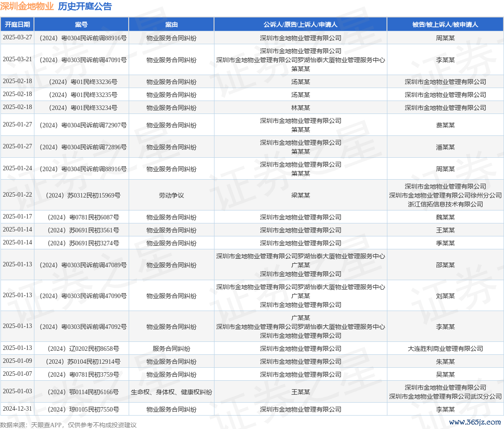Click the data source note 数据来源：天眼查APP
The height and width of the screenshot is (429, 504).
coord(30,425)
